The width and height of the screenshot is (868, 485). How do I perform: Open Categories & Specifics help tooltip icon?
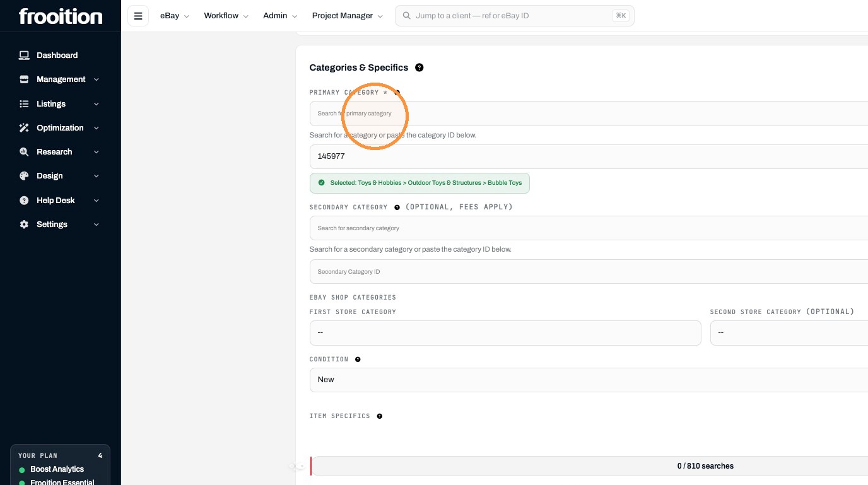pos(419,67)
